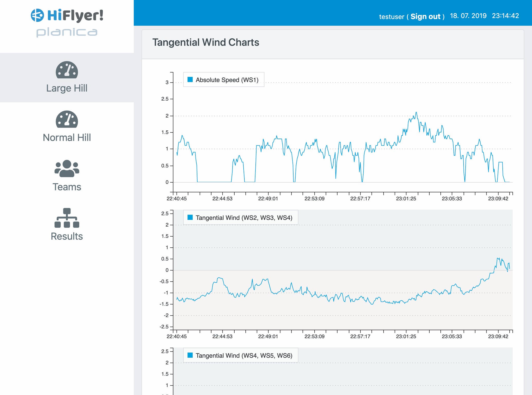Click Tangential Wind (WS2, WS3, WS4) legend swatch
Image resolution: width=532 pixels, height=395 pixels.
(x=190, y=218)
